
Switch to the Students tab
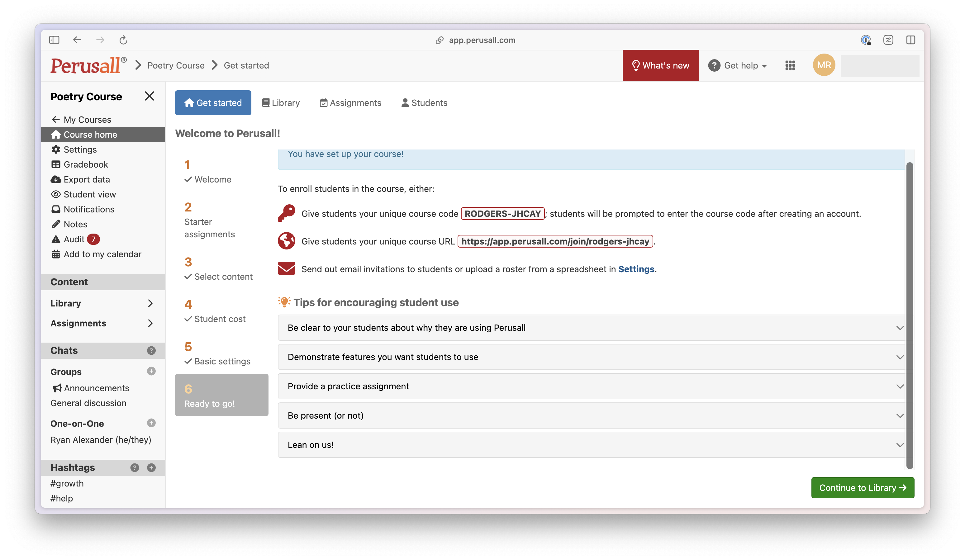point(424,103)
